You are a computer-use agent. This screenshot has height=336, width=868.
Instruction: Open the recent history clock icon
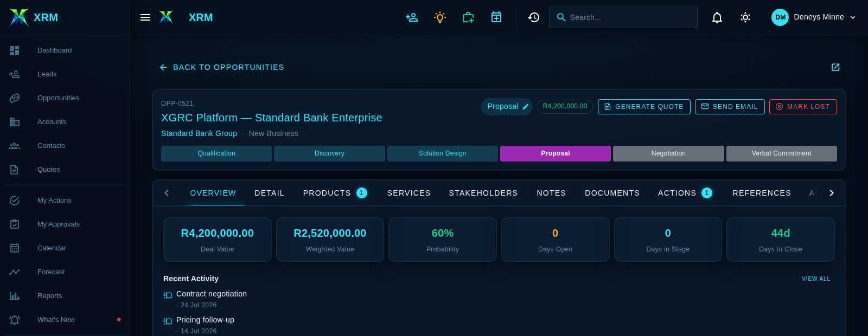coord(534,17)
